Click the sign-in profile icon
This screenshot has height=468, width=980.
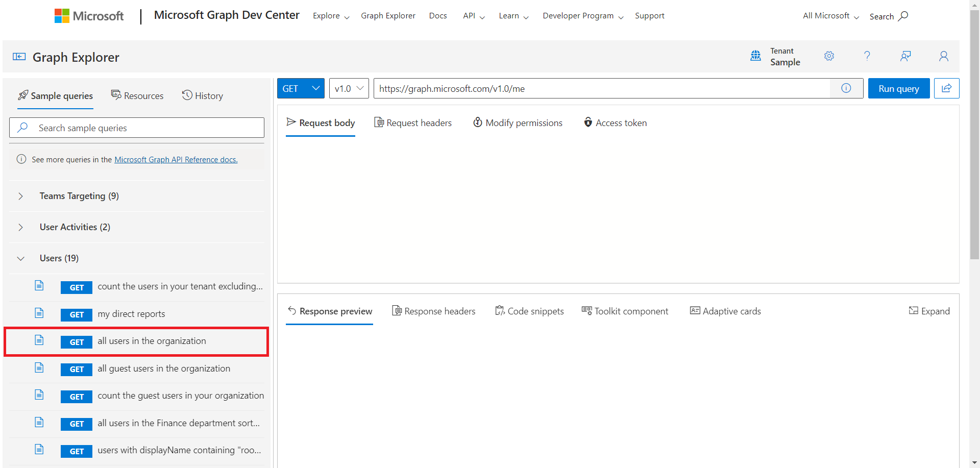click(x=944, y=56)
